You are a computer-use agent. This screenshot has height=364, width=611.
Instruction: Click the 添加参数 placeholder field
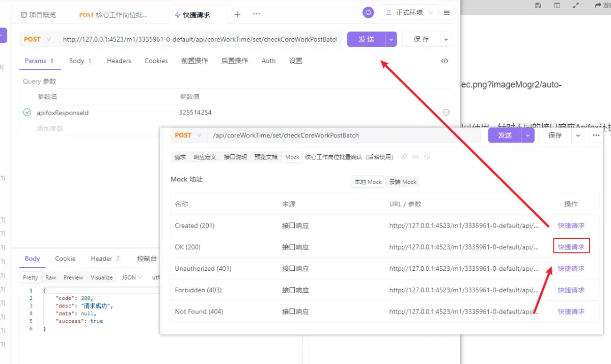point(50,128)
